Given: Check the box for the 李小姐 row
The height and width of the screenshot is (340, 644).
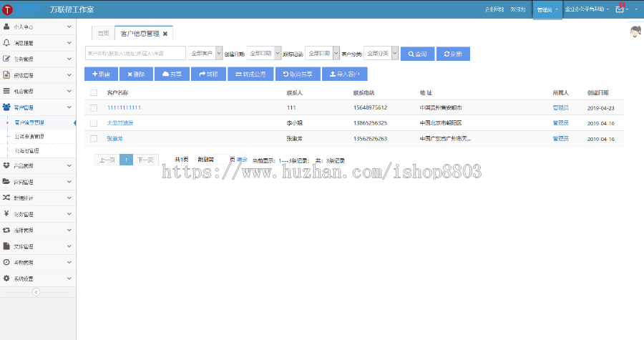Looking at the screenshot, I should coord(94,123).
